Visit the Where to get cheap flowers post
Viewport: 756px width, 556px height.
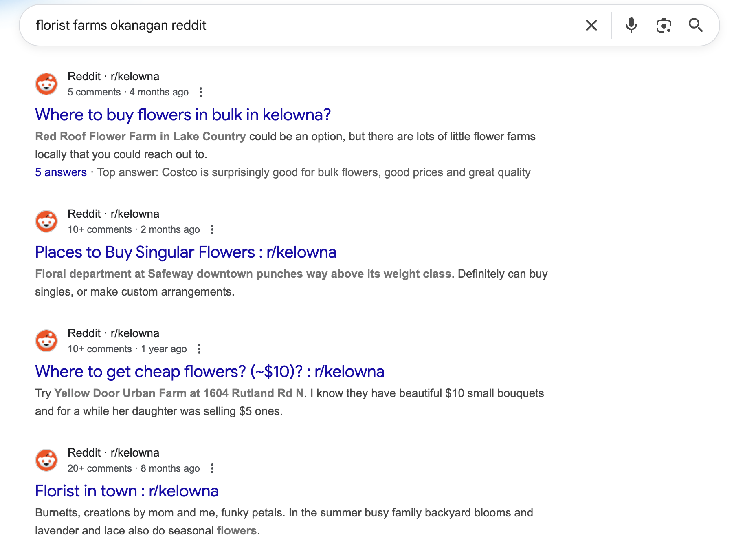(209, 371)
